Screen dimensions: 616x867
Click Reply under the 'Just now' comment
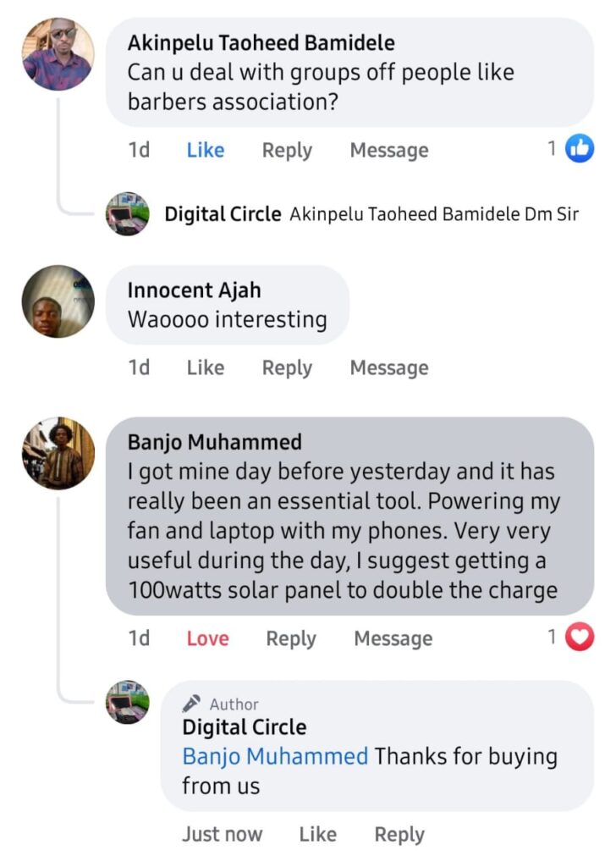(399, 835)
